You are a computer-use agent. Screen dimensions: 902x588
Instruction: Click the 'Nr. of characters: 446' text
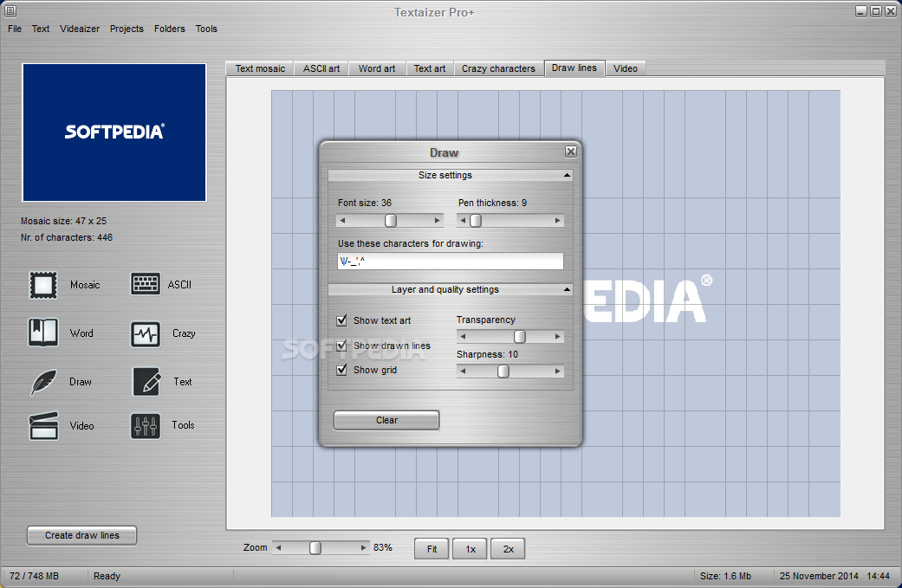coord(67,237)
